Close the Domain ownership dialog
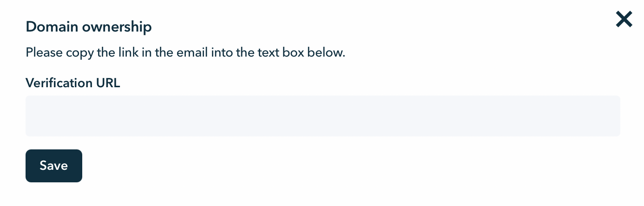This screenshot has height=206, width=644. [624, 19]
